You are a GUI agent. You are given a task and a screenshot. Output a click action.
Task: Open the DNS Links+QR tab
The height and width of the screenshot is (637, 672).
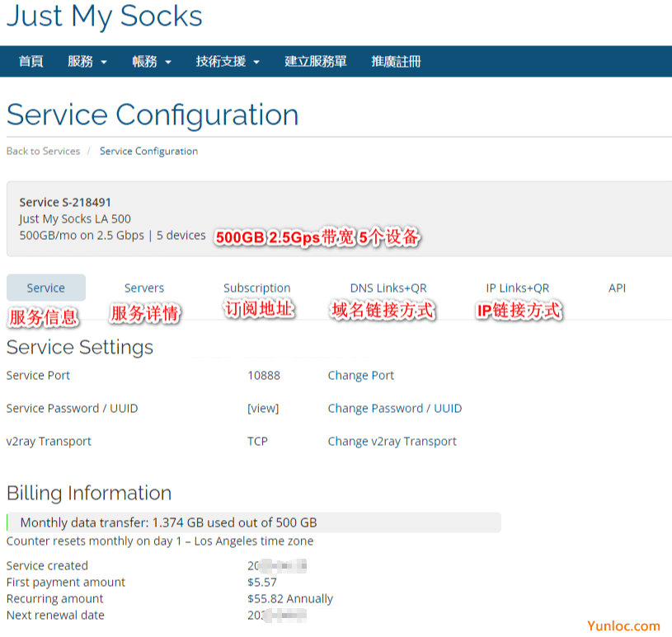pyautogui.click(x=388, y=288)
